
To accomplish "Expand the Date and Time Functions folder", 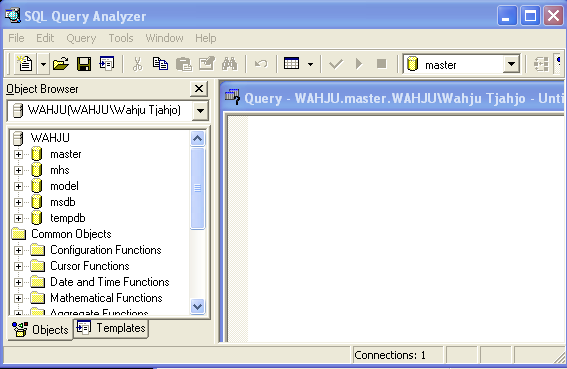I will (18, 282).
